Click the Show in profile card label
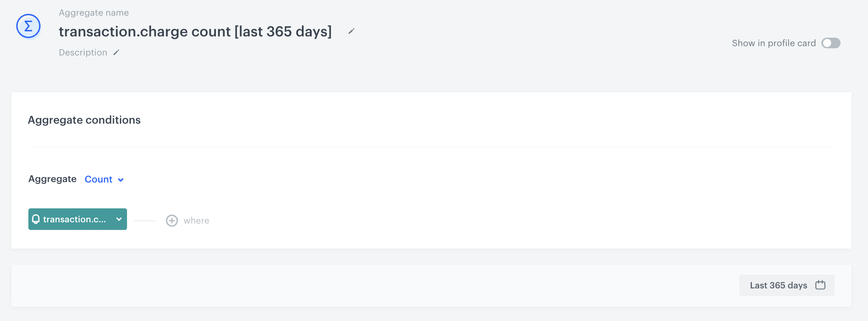The image size is (868, 321). point(774,43)
